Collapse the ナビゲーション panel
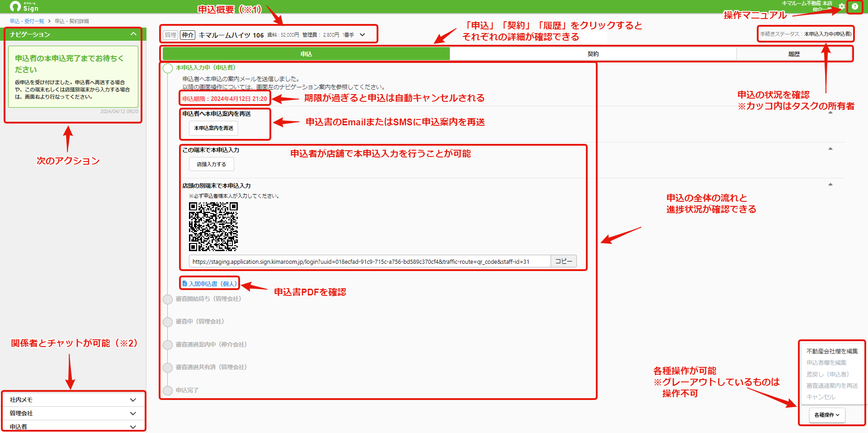This screenshot has height=433, width=868. pyautogui.click(x=133, y=34)
